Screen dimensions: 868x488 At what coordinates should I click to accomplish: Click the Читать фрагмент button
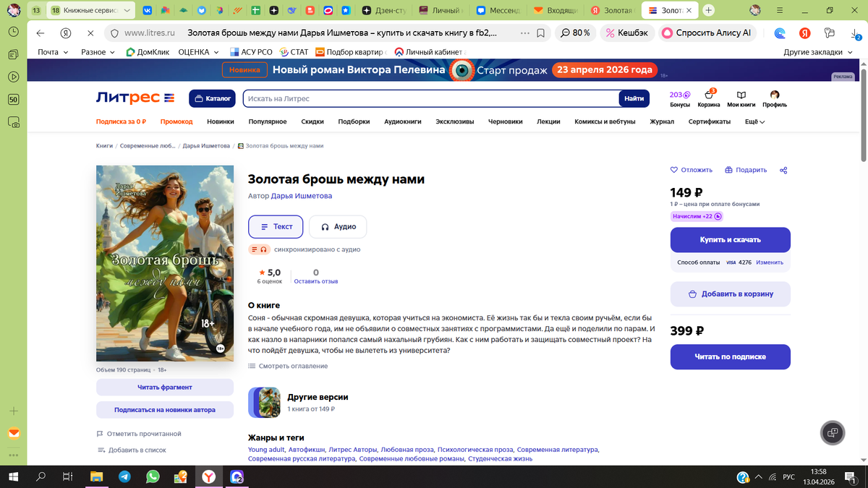[x=165, y=387]
